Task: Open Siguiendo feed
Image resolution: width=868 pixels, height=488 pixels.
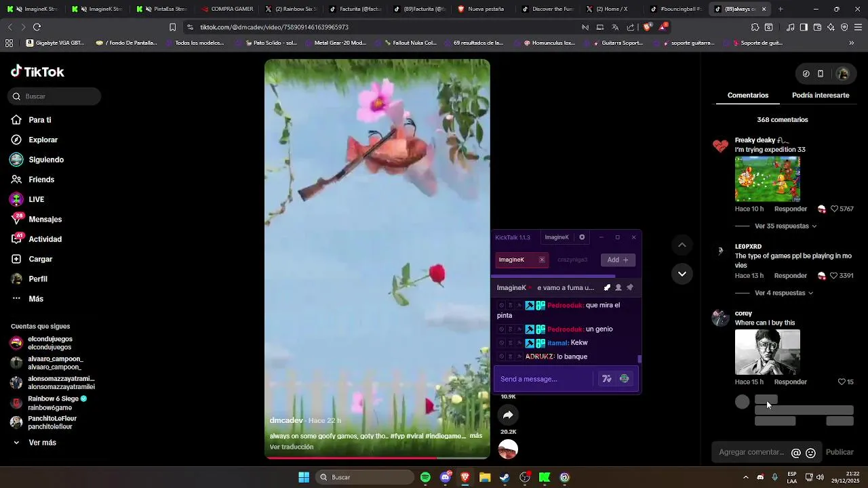Action: [37, 160]
